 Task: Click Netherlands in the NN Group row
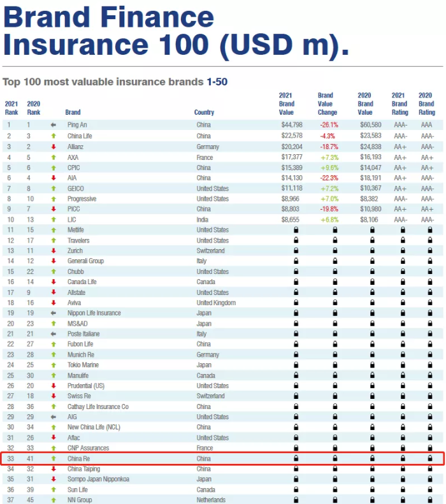211,500
